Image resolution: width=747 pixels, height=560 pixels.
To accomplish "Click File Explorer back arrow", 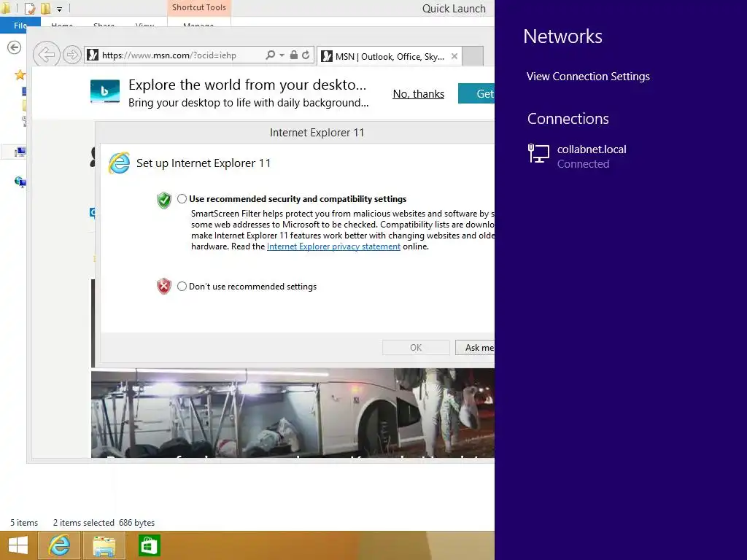I will (x=15, y=47).
